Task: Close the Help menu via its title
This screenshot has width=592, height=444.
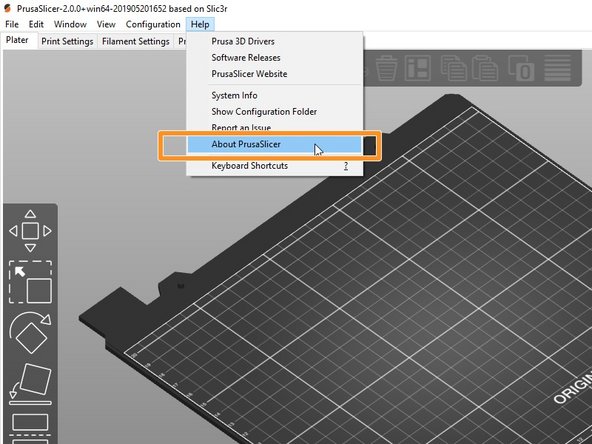Action: pyautogui.click(x=200, y=24)
